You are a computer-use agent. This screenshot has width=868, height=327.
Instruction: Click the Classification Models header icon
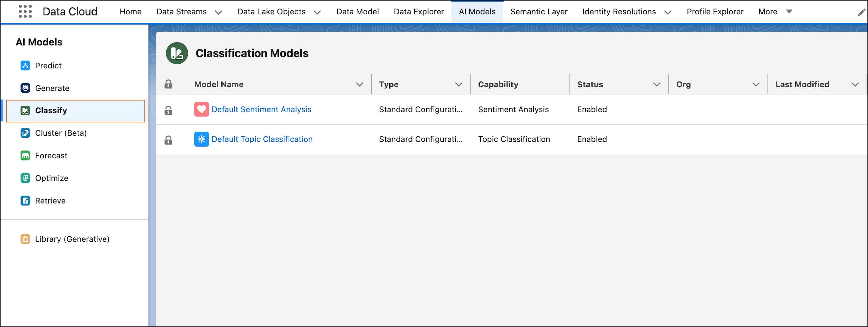pyautogui.click(x=177, y=53)
